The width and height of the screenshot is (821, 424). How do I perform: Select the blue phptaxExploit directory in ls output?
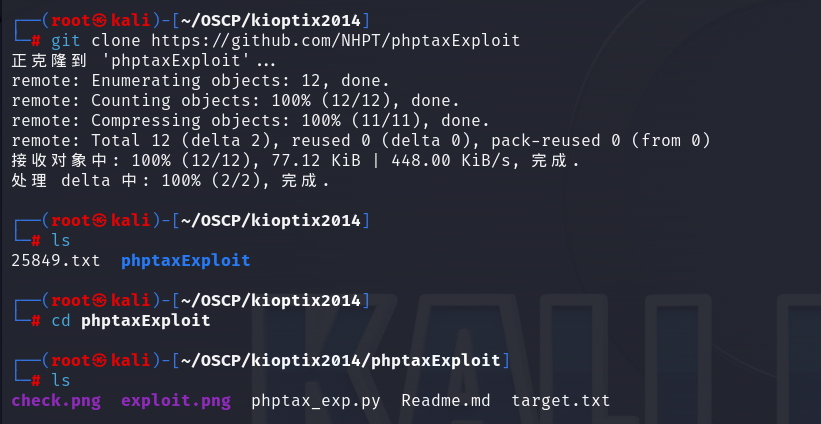(185, 261)
